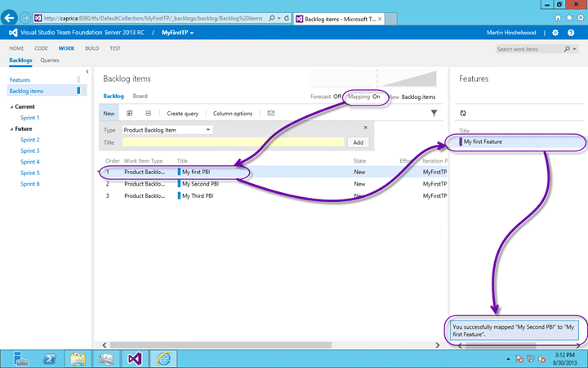Select the Backlog view tab
Image resolution: width=588 pixels, height=368 pixels.
[x=114, y=96]
